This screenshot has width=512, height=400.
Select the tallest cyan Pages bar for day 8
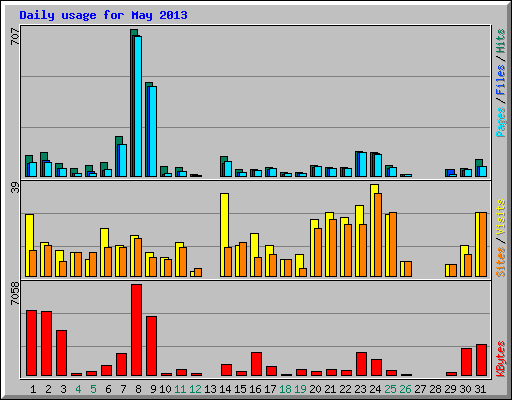click(x=138, y=106)
